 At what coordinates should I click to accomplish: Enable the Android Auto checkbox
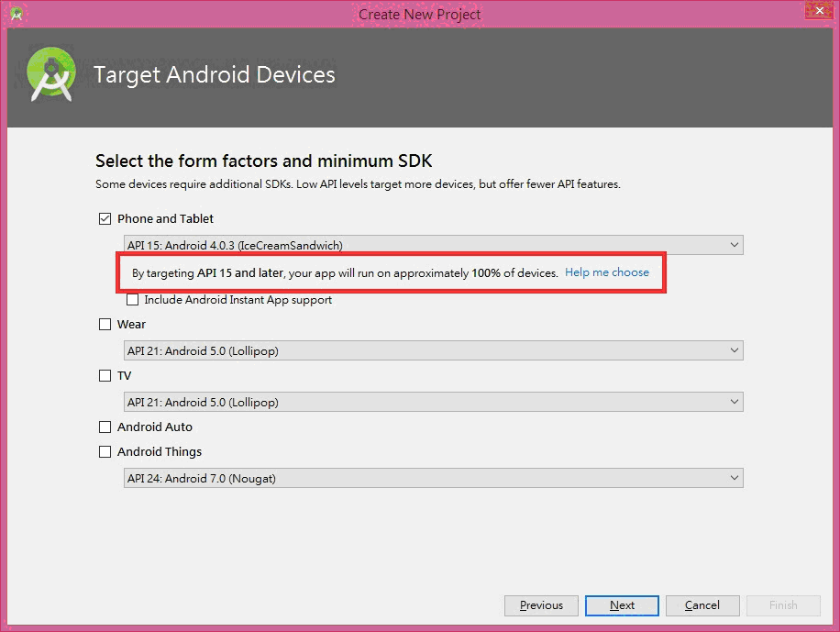[105, 427]
